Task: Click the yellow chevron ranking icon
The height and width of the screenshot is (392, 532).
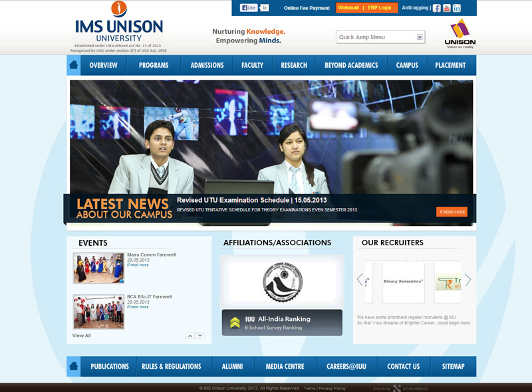Action: tap(235, 322)
